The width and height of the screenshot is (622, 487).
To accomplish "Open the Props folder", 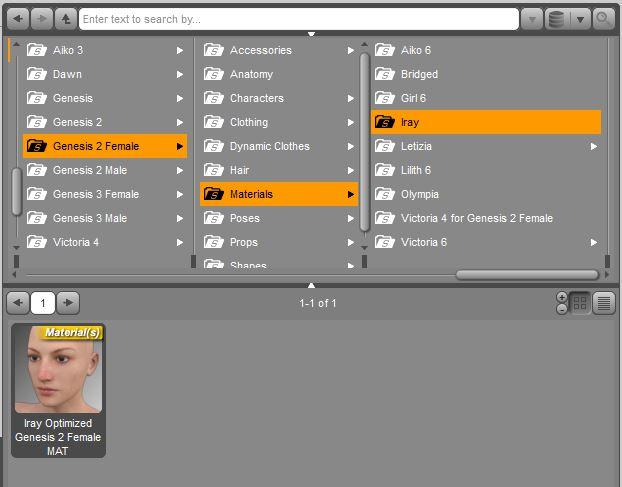I will point(279,242).
